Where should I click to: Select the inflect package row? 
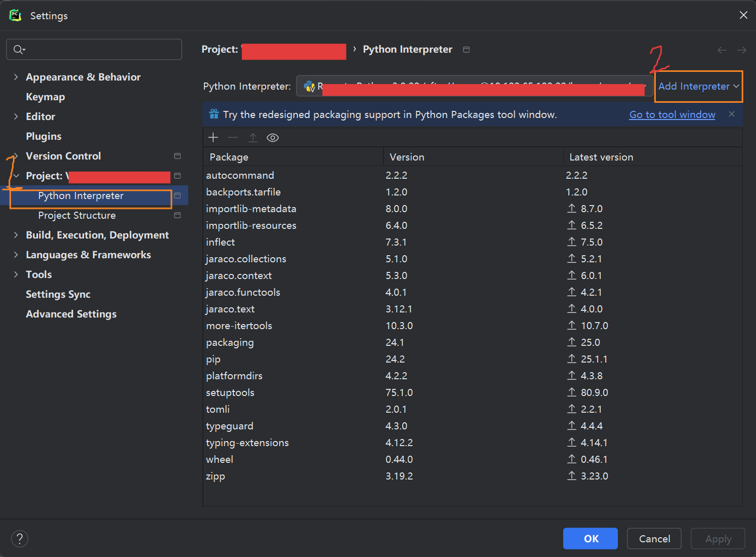473,242
